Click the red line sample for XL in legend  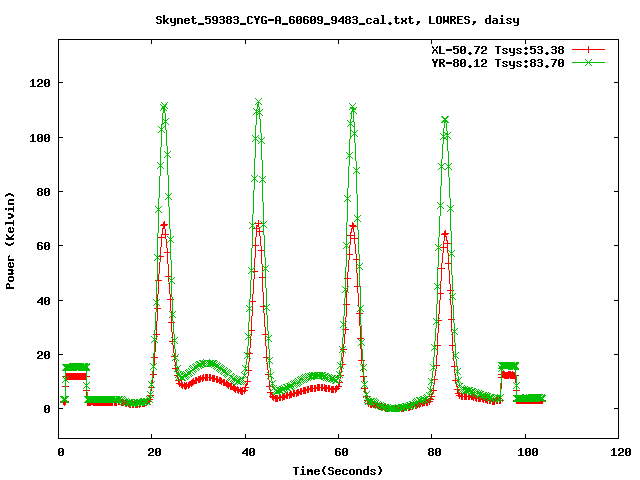[x=588, y=50]
